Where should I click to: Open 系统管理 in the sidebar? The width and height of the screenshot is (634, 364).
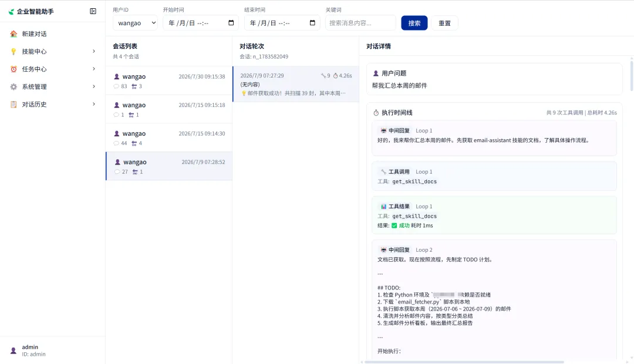[x=53, y=86]
